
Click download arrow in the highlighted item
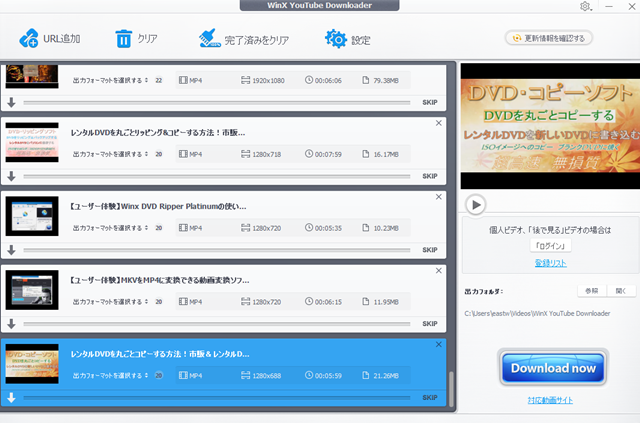11,398
